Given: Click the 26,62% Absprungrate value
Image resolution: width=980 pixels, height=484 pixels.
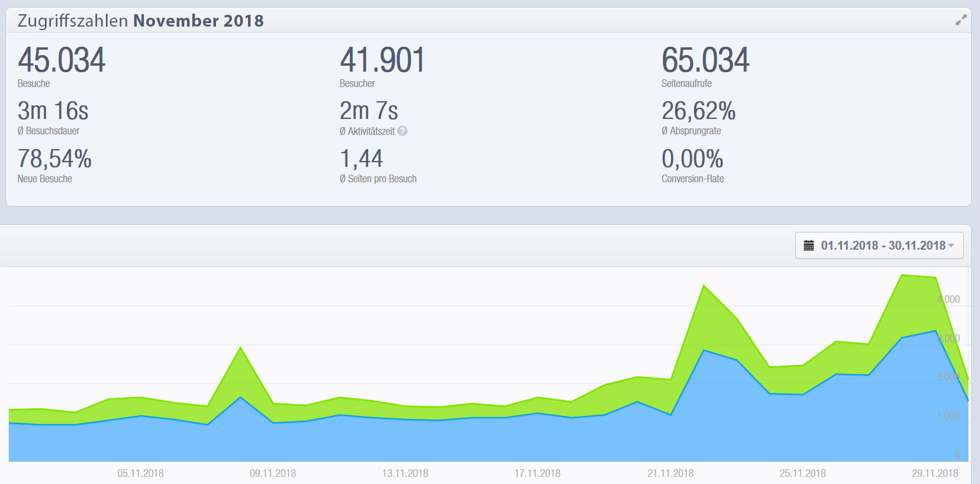Looking at the screenshot, I should point(698,111).
